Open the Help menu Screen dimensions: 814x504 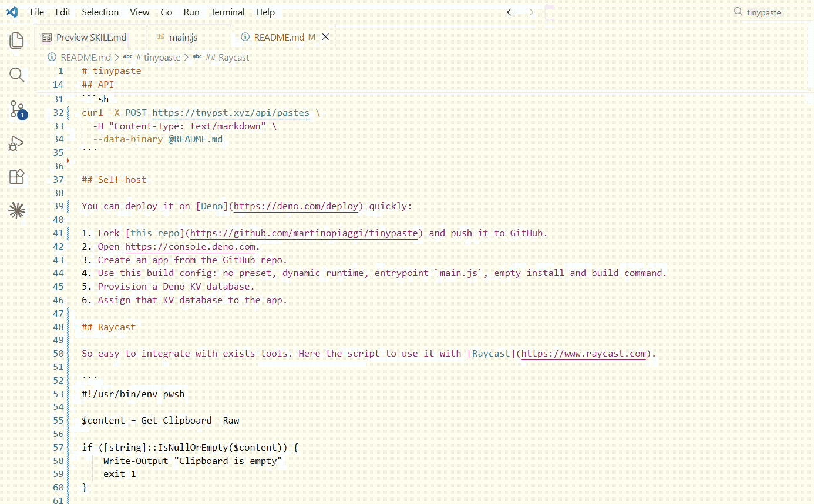click(265, 12)
